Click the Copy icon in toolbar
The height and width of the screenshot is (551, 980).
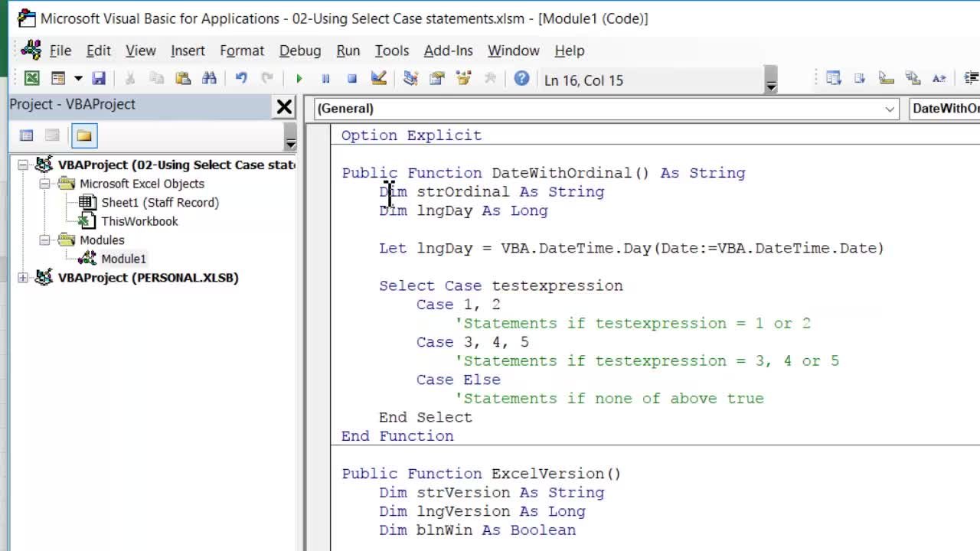click(156, 78)
